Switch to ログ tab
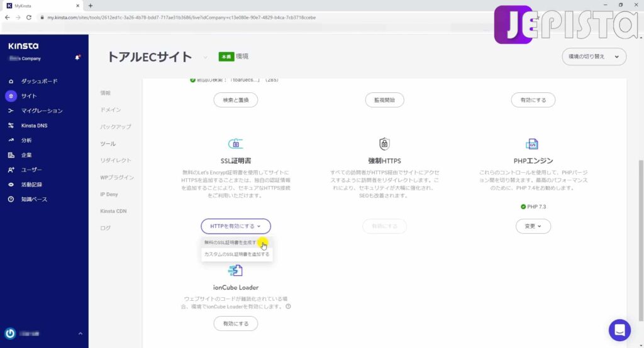Image resolution: width=644 pixels, height=348 pixels. (106, 228)
